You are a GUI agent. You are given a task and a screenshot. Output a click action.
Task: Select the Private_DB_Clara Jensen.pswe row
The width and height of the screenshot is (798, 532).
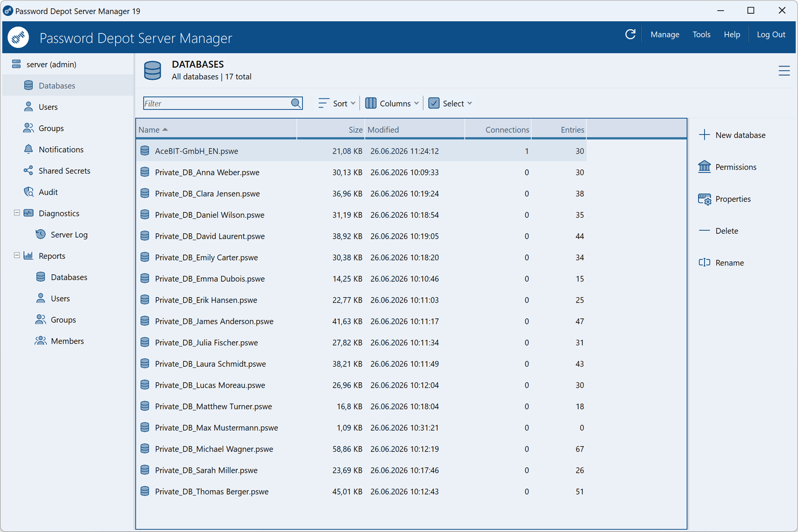tap(362, 193)
